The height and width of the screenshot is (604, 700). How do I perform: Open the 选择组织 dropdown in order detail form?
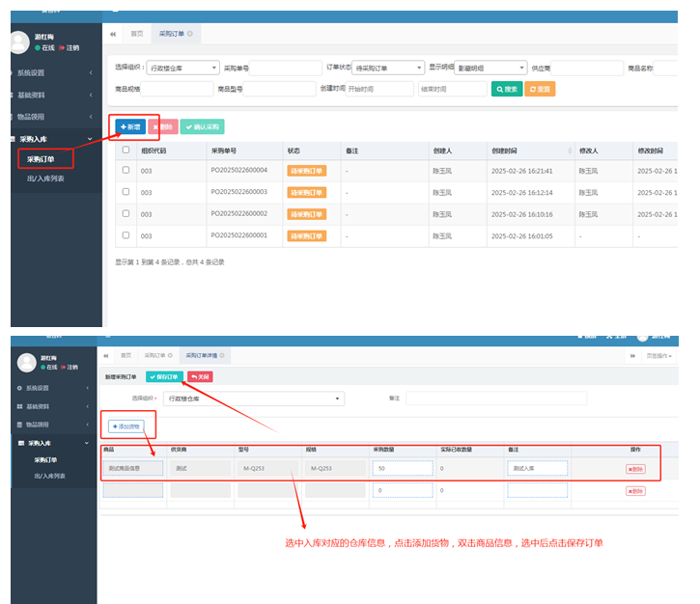click(x=254, y=398)
